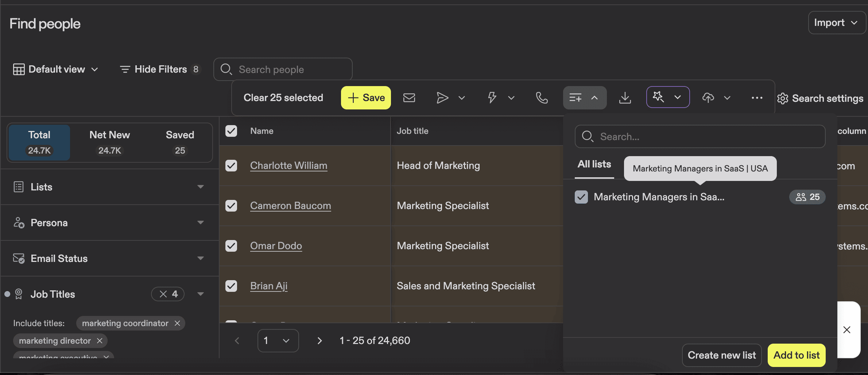Go to the previous results page
The height and width of the screenshot is (375, 868).
pyautogui.click(x=237, y=341)
